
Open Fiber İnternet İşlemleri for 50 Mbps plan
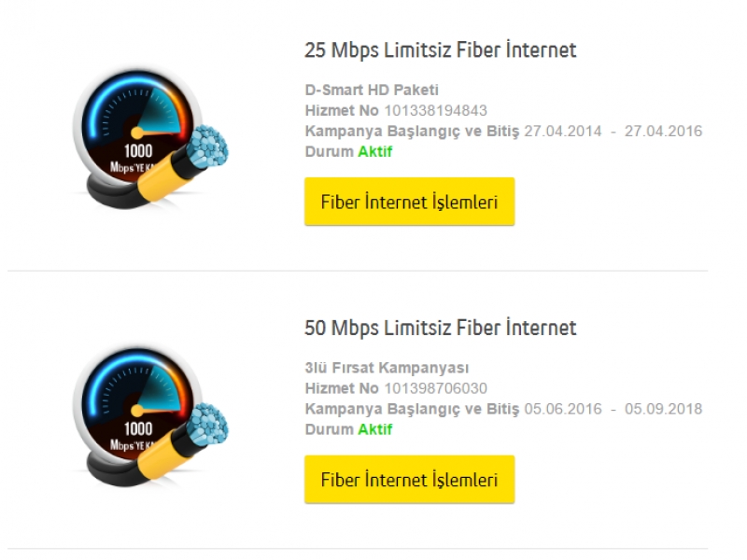pyautogui.click(x=409, y=479)
